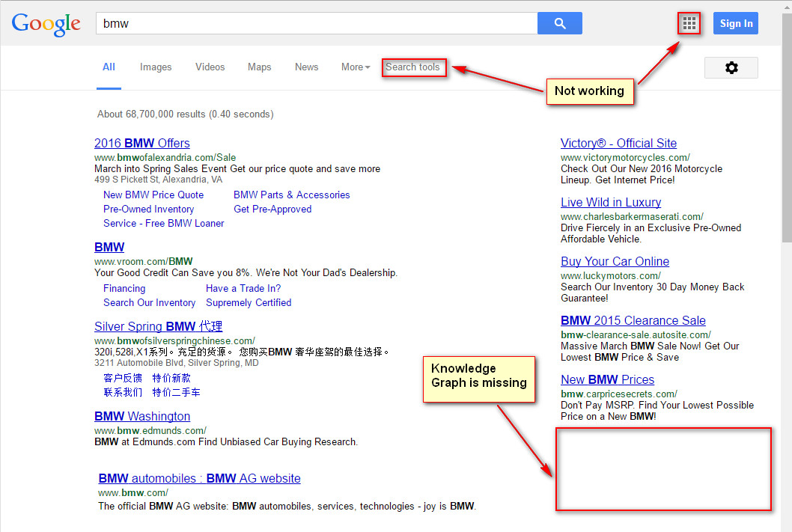Click the bmw-clearance-sale.autosite.com/ URL text
792x532 pixels.
click(636, 334)
